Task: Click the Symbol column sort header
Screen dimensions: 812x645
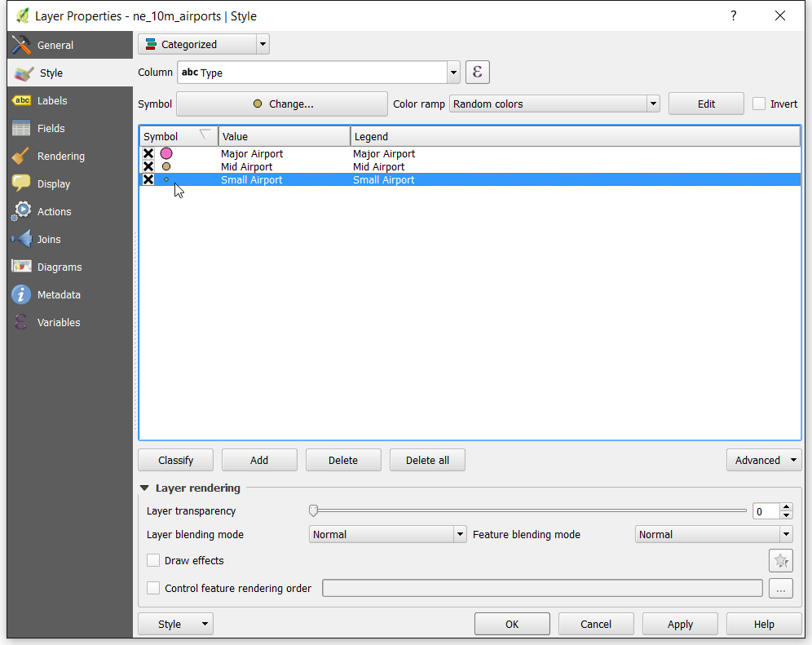Action: (179, 136)
